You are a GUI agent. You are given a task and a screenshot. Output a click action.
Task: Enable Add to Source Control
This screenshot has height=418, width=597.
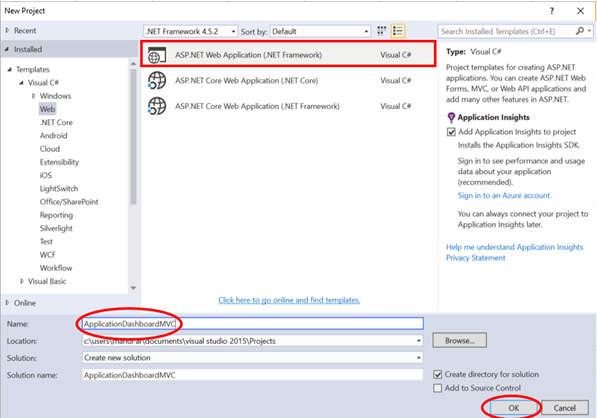click(x=438, y=388)
